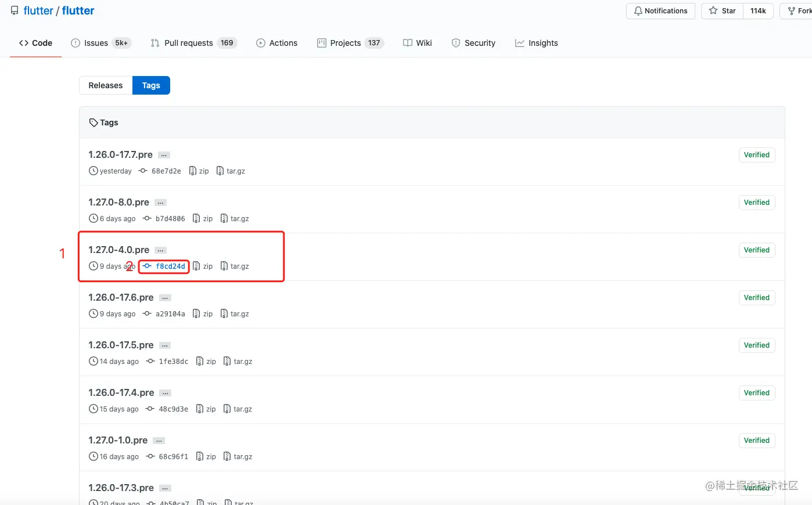
Task: Open commit 48c9d3e
Action: pos(167,409)
